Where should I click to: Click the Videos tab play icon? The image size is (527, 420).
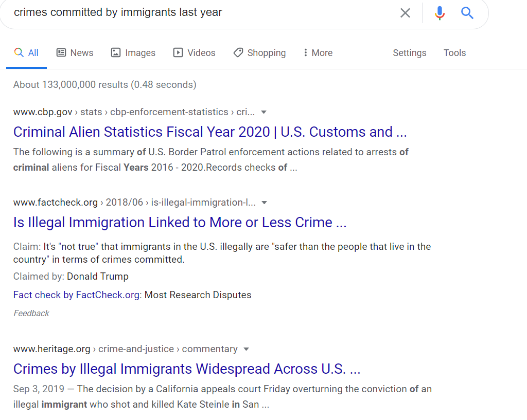178,52
